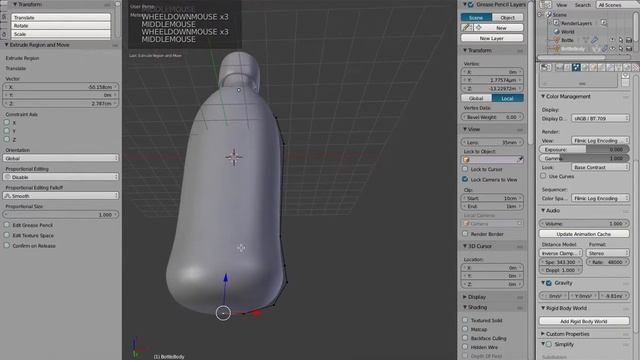This screenshot has width=640, height=360.
Task: Switch to the Texture properties tab icon
Action: tap(636, 67)
